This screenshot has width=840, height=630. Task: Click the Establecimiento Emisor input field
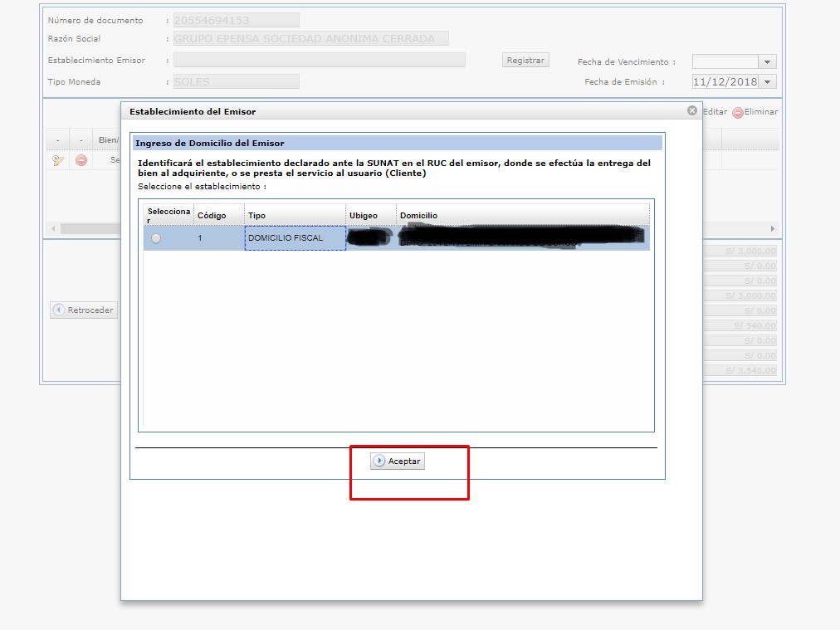[x=320, y=60]
